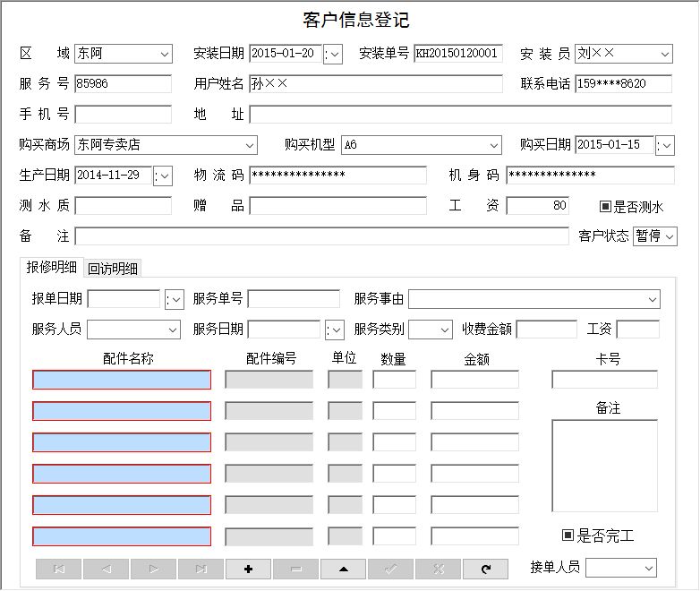Post edit with checkmark navigator button
The width and height of the screenshot is (700, 591).
pos(390,569)
